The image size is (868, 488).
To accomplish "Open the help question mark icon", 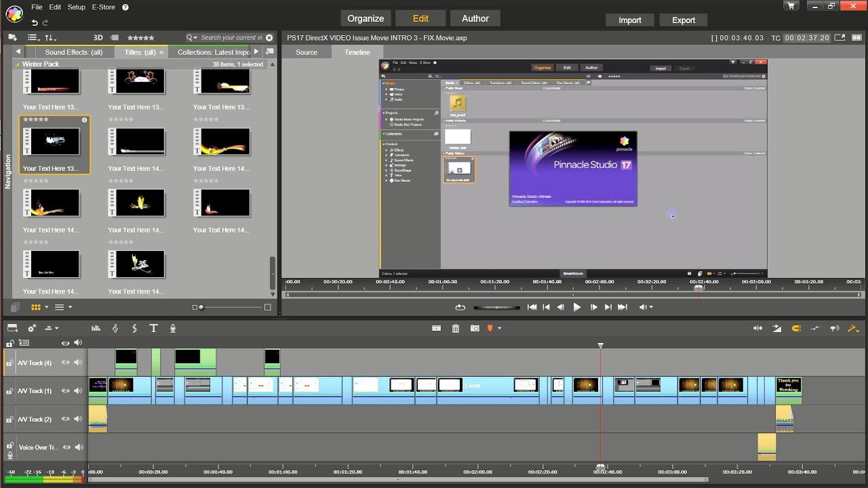I will click(x=125, y=7).
